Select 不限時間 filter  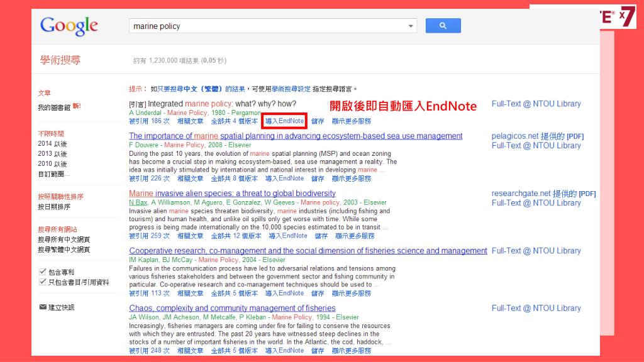[51, 134]
